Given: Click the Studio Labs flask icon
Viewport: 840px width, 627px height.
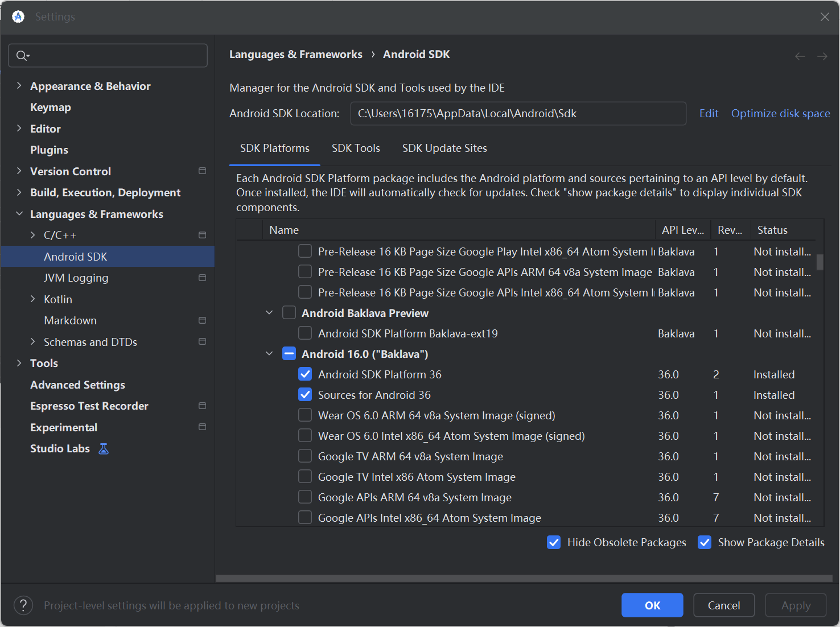Looking at the screenshot, I should (104, 449).
